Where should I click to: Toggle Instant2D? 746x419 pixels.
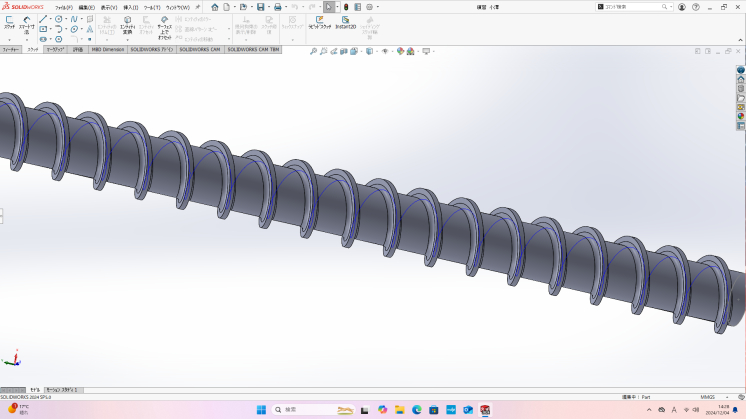point(345,22)
